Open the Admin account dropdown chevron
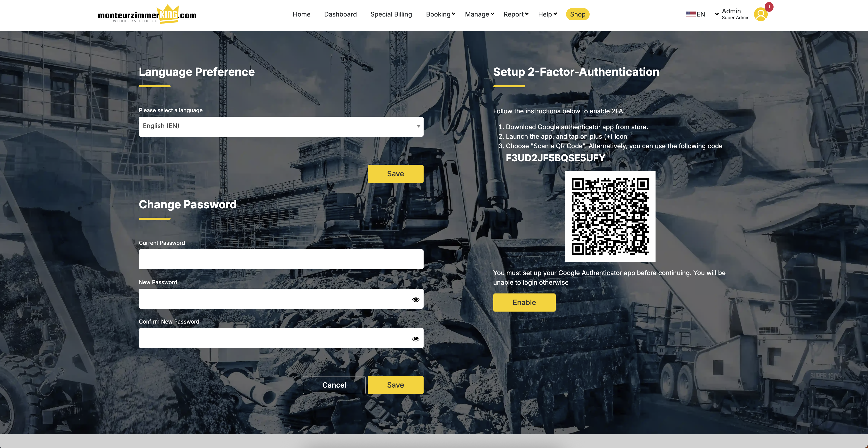Image resolution: width=868 pixels, height=448 pixels. pyautogui.click(x=717, y=14)
